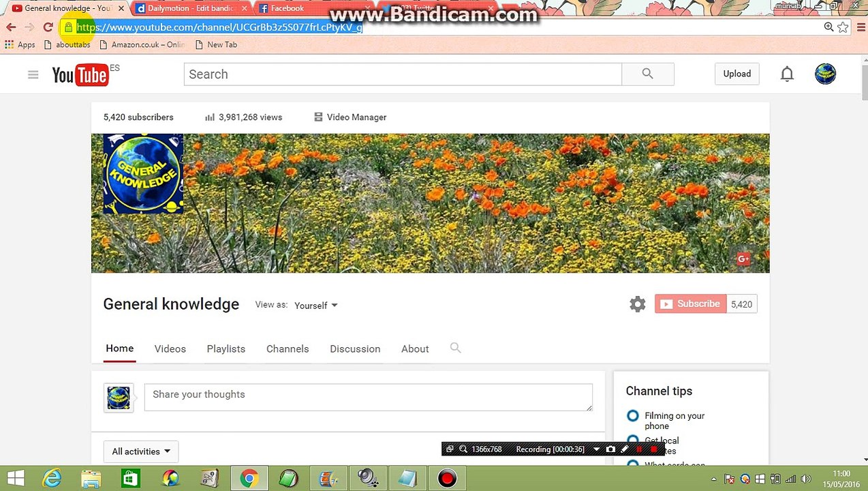Open Windows Start button
Image resolution: width=868 pixels, height=491 pixels.
(16, 478)
